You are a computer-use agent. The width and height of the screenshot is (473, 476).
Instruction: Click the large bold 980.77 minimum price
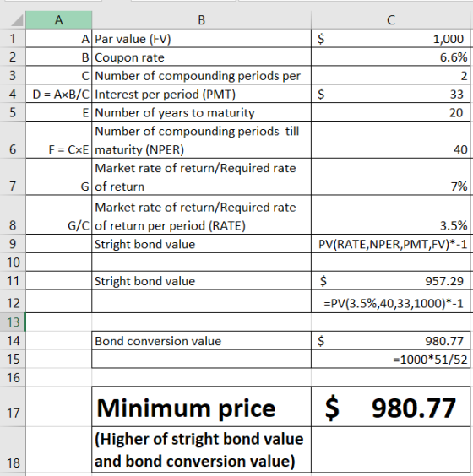[x=391, y=407]
